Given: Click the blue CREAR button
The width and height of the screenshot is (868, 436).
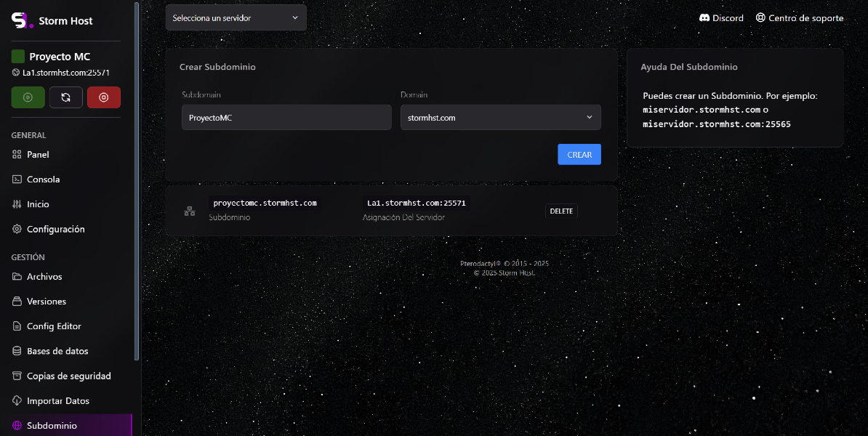Looking at the screenshot, I should pyautogui.click(x=579, y=155).
